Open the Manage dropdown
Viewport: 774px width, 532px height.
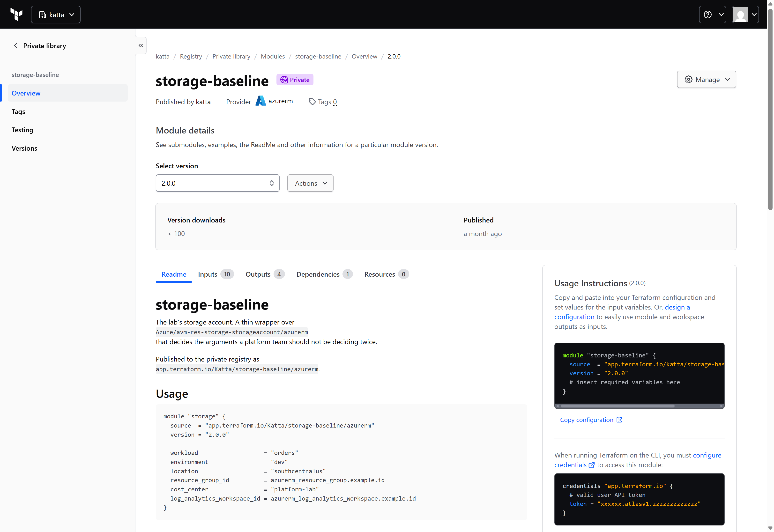coord(706,79)
